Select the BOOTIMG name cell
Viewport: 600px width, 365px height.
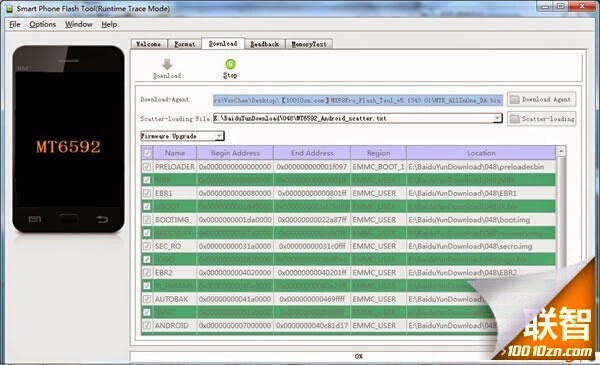click(174, 220)
